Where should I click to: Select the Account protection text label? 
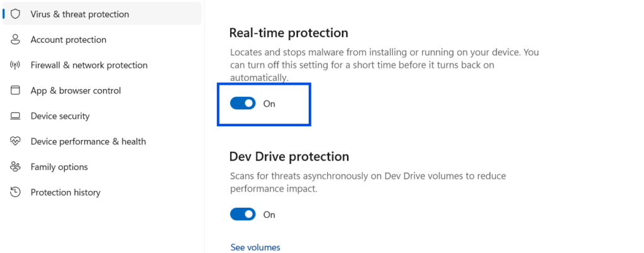coord(68,40)
